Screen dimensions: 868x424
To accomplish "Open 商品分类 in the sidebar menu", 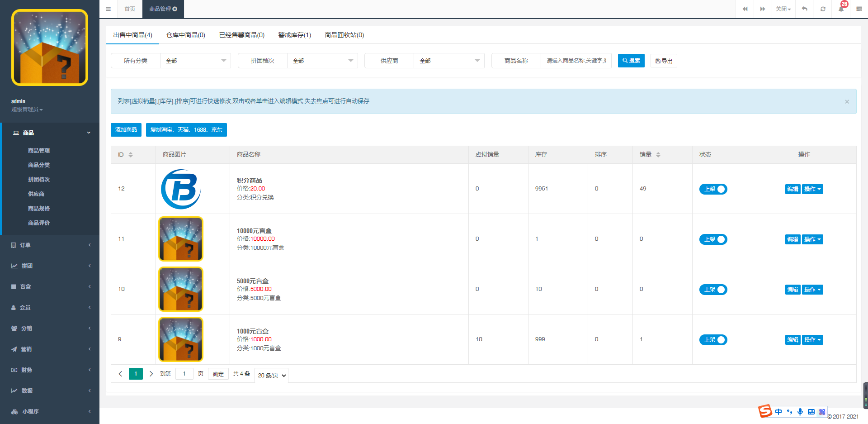I will pyautogui.click(x=39, y=165).
